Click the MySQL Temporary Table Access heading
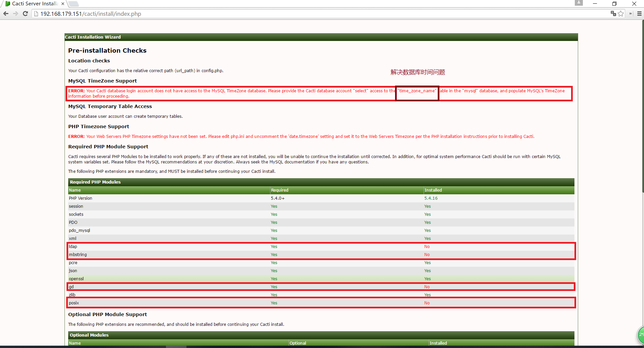The height and width of the screenshot is (348, 644). pyautogui.click(x=110, y=106)
